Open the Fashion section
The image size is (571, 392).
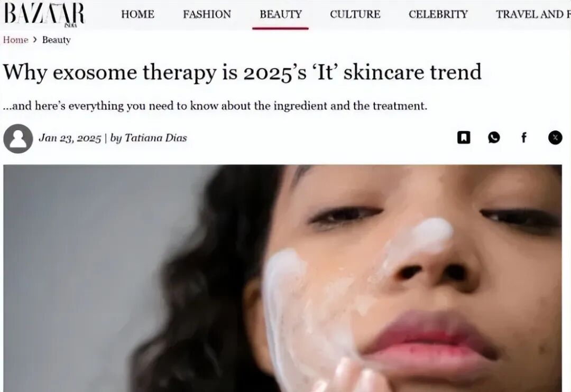pos(207,14)
